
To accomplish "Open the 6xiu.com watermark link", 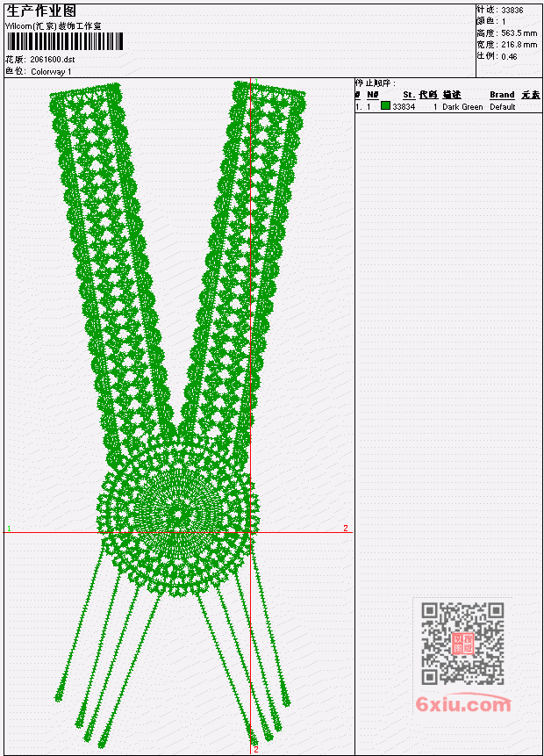I will click(x=463, y=704).
